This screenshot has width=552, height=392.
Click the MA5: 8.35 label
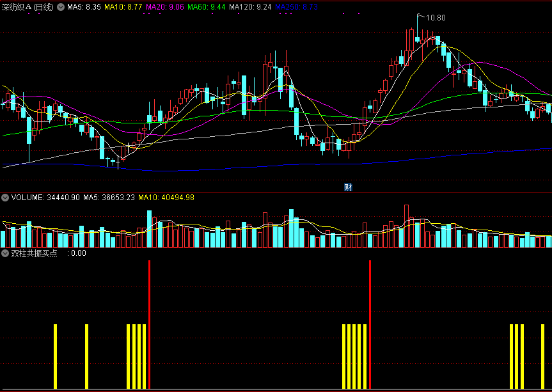point(84,7)
